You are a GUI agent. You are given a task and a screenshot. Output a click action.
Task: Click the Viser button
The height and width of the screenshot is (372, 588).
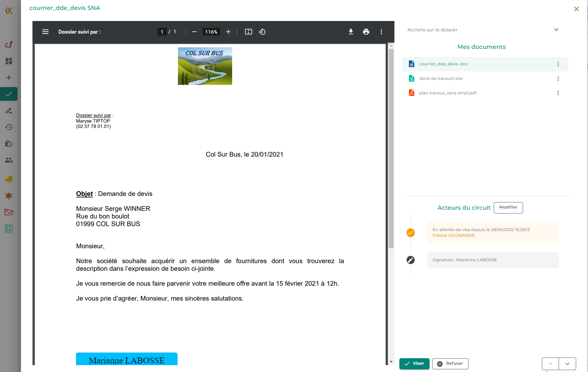tap(414, 364)
